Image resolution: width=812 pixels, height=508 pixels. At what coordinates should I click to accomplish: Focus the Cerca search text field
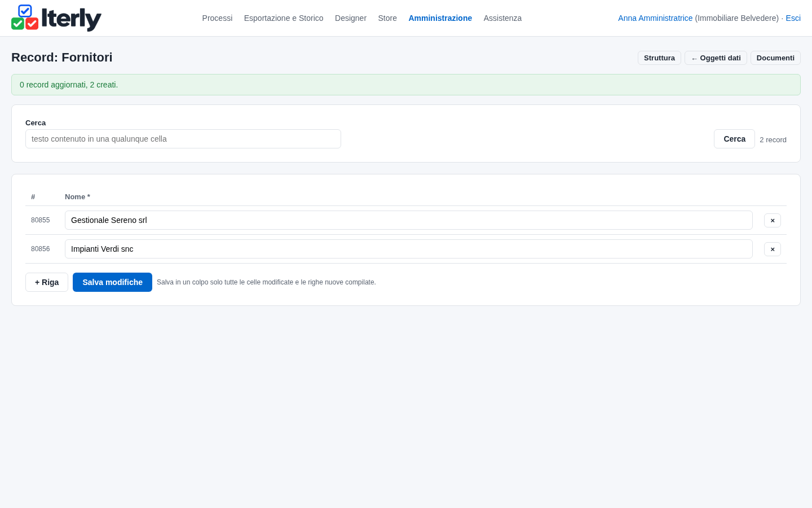183,139
